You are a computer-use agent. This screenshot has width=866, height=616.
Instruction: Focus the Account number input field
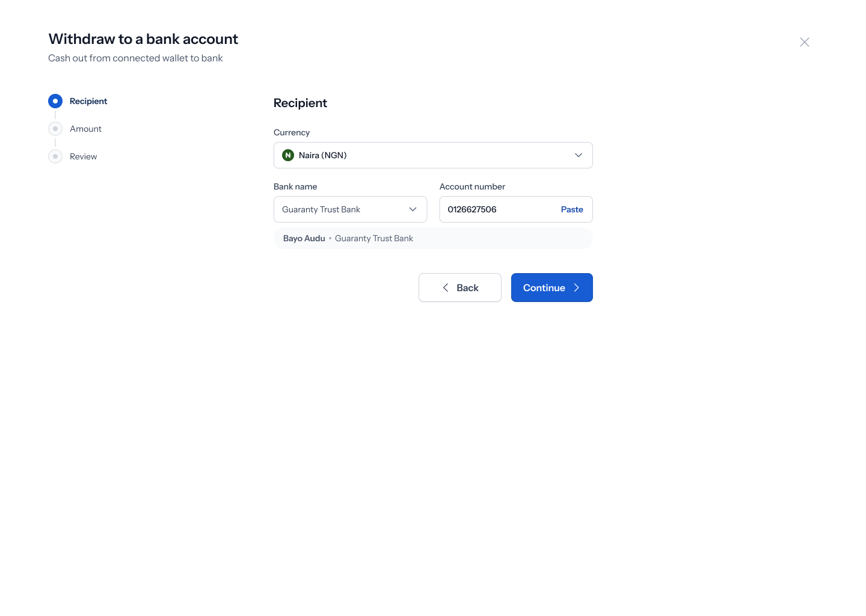(516, 209)
